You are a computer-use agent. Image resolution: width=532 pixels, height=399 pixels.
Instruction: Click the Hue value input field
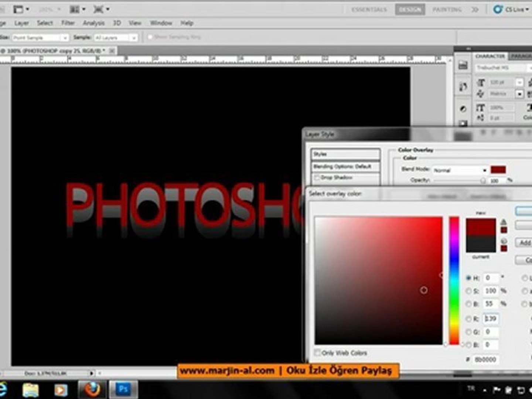[x=491, y=278]
